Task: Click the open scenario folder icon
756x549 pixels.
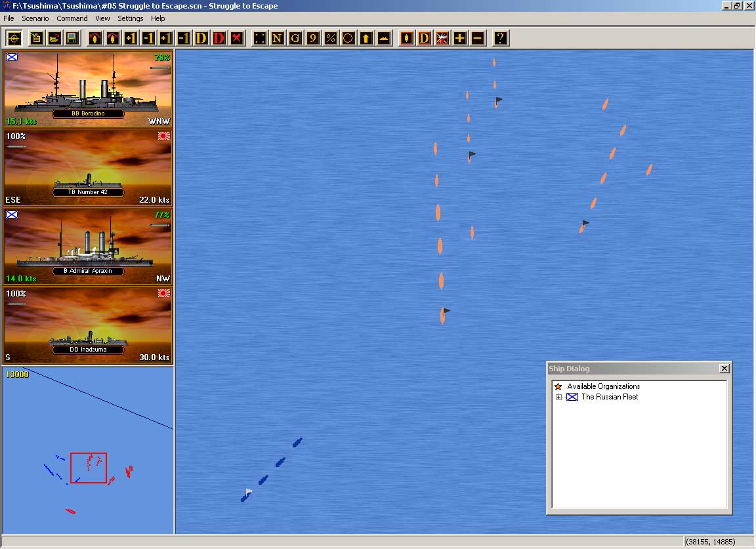Action: [54, 38]
